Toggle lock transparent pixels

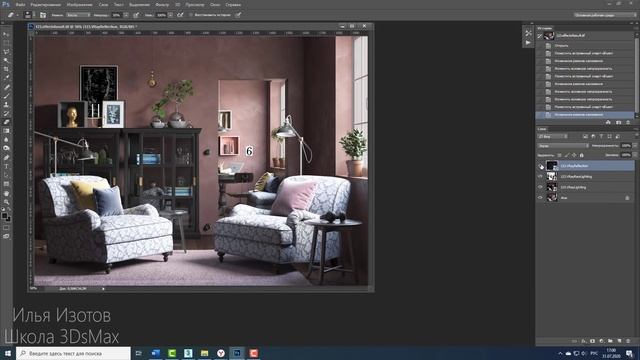click(560, 155)
